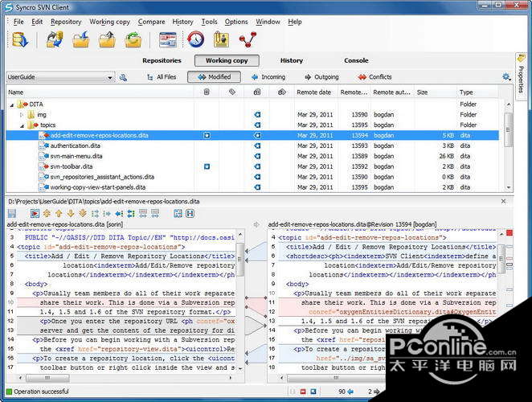This screenshot has width=532, height=402.
Task: Sort by the Size column header
Action: [435, 92]
